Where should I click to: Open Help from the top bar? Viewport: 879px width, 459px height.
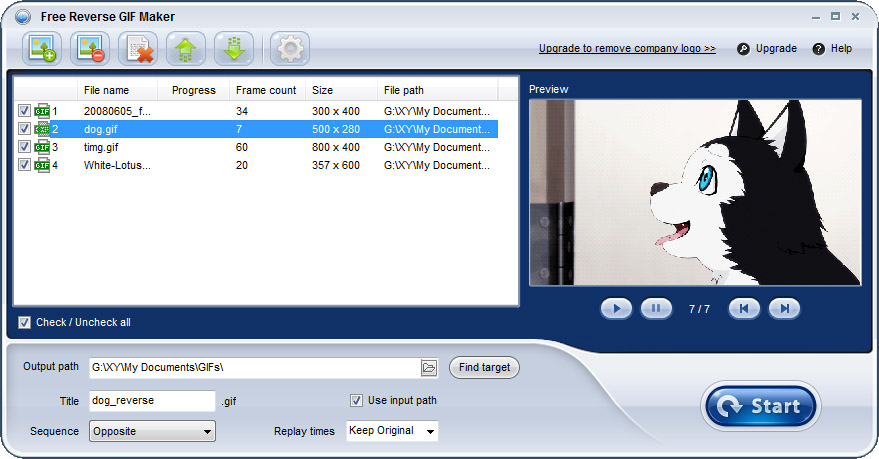point(841,48)
